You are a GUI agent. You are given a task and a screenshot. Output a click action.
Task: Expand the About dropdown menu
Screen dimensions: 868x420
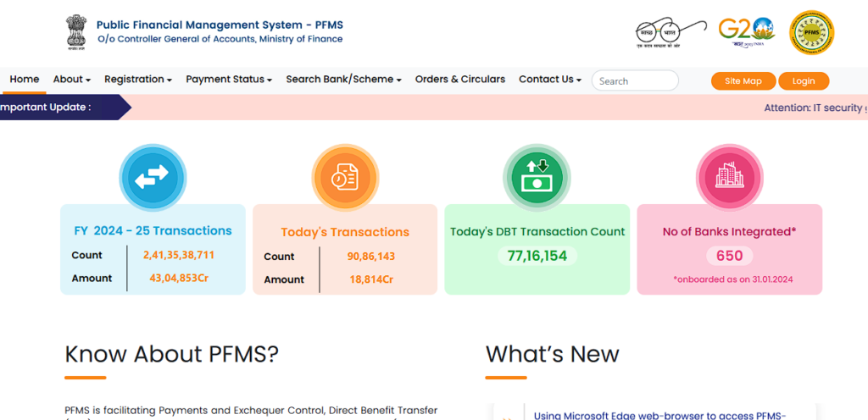click(x=72, y=80)
